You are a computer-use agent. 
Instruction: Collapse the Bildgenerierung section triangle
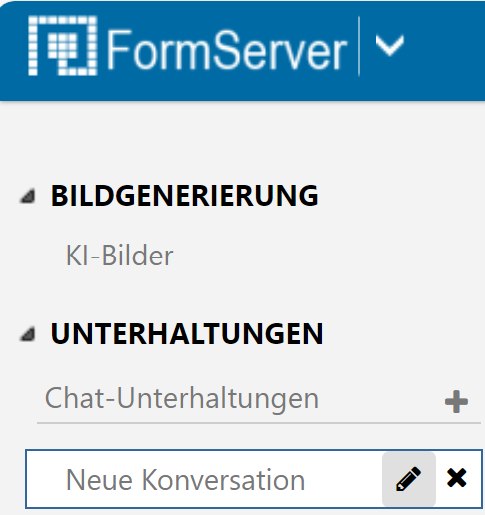click(x=28, y=196)
